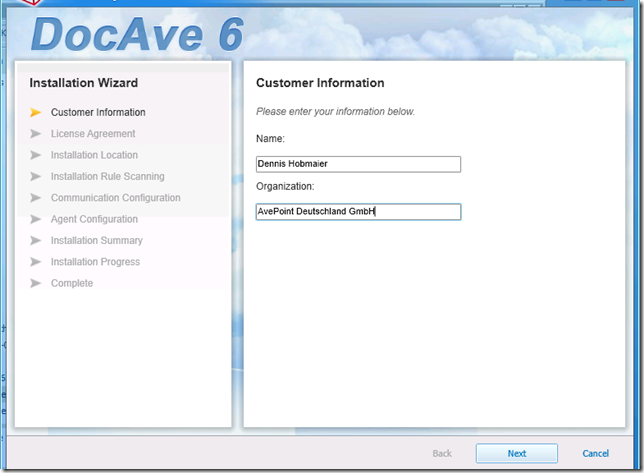
Task: Click the 'Please enter your information below' text
Action: (336, 112)
